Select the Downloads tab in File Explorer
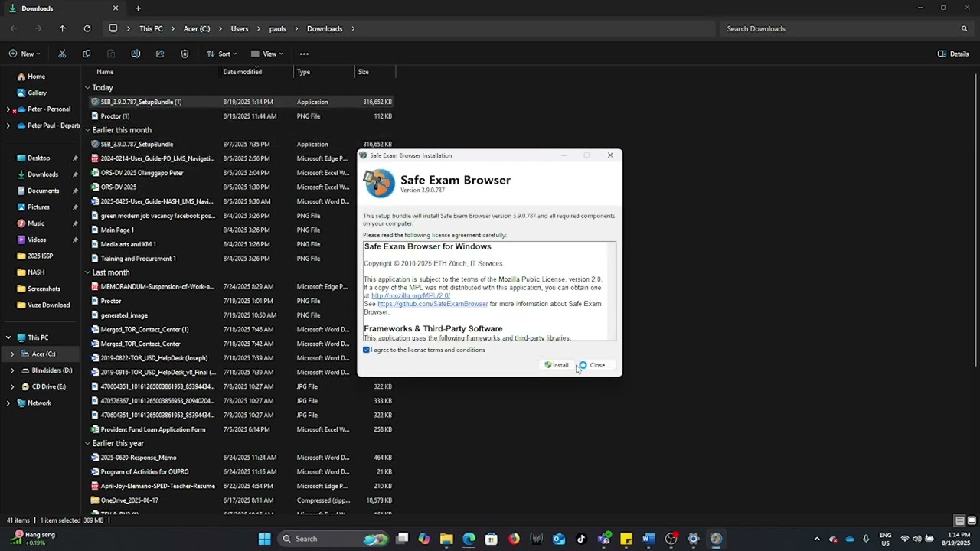This screenshot has width=980, height=551. point(63,8)
